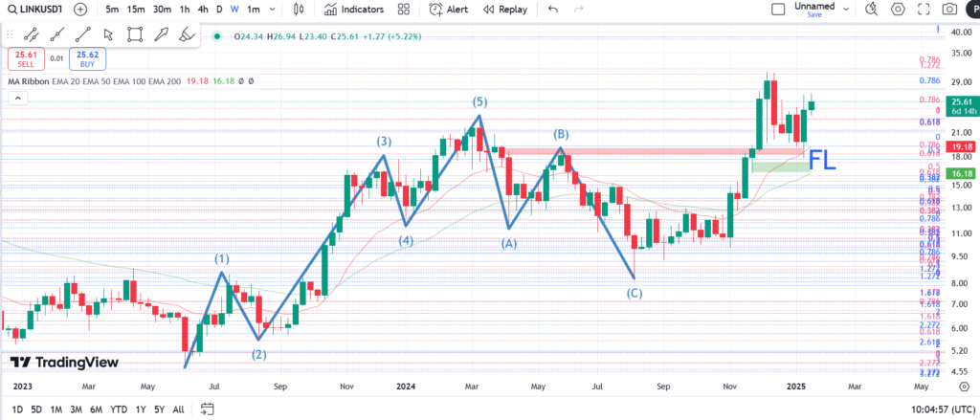
Task: Click the add symbol plus icon
Action: click(79, 10)
